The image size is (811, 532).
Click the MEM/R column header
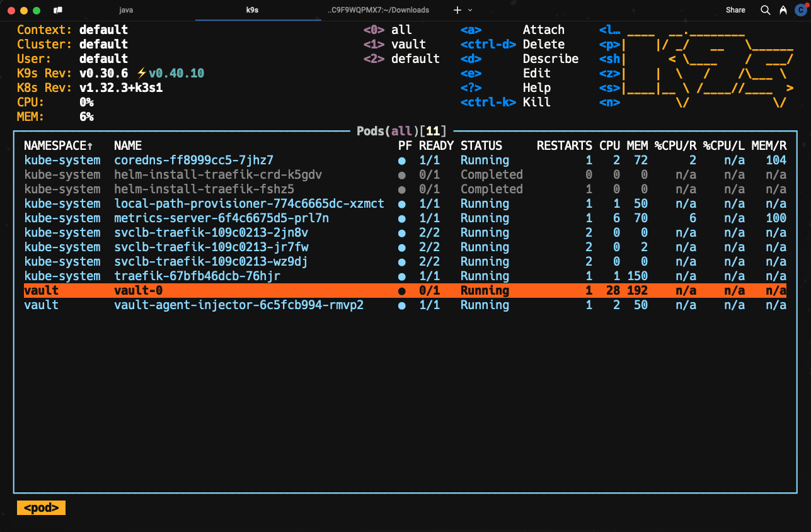769,145
